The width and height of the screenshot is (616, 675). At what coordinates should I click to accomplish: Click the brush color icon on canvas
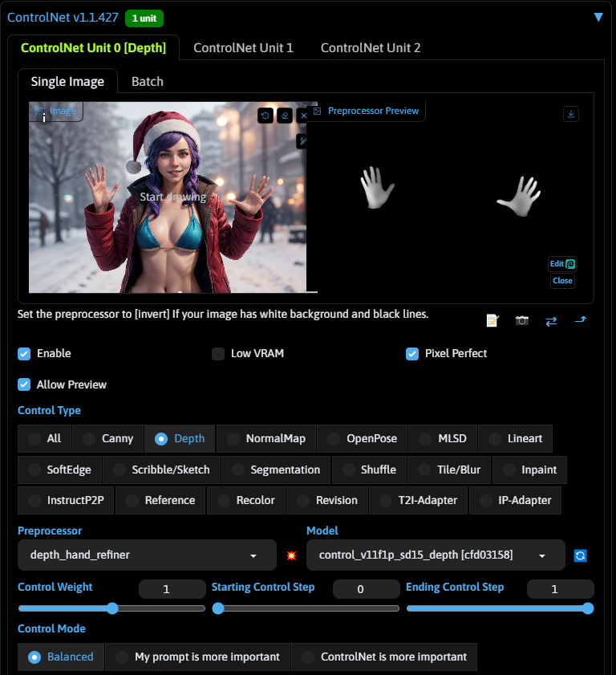[x=303, y=140]
